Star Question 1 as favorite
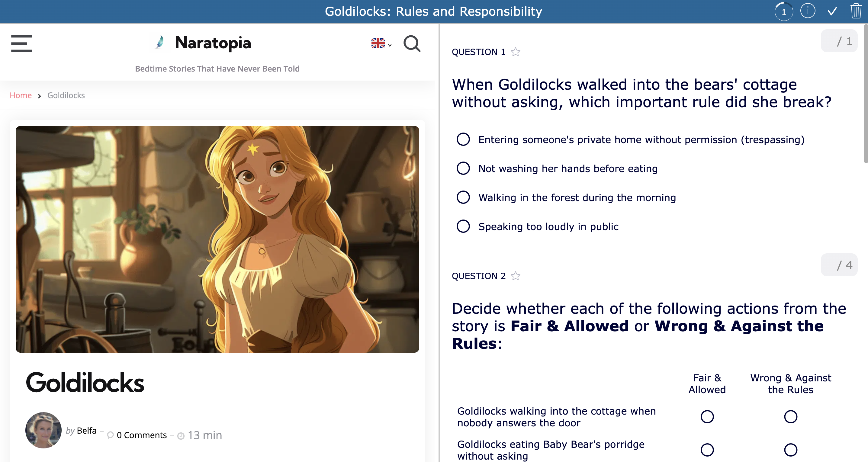868x462 pixels. pos(516,52)
